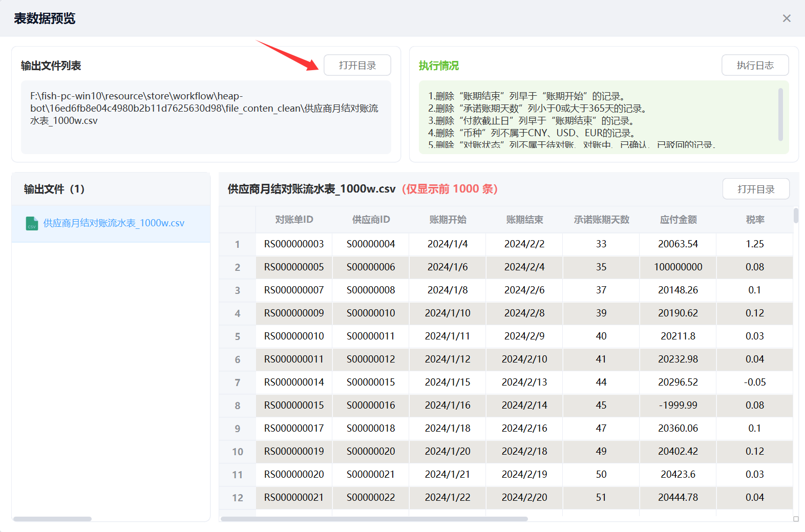Click the 账期开始 column header
Screen dimensions: 805x532
pos(448,220)
